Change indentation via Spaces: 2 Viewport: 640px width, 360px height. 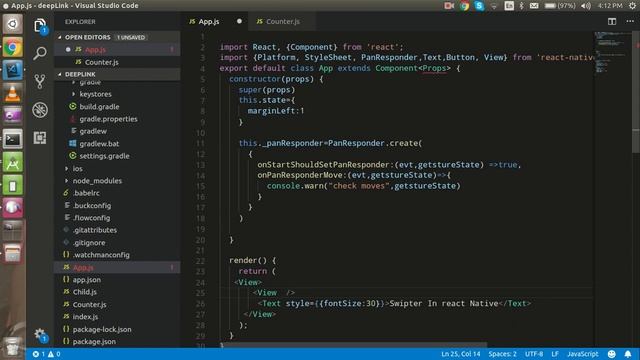point(502,354)
